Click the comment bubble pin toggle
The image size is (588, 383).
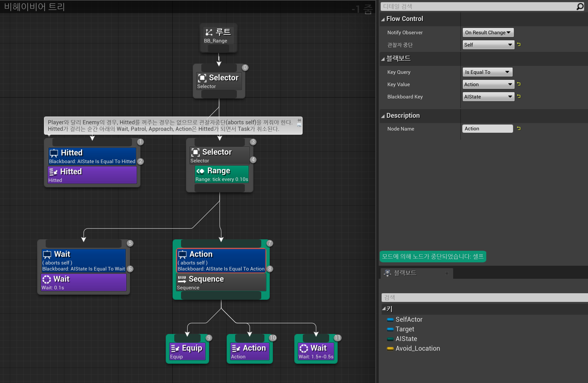[x=299, y=120]
